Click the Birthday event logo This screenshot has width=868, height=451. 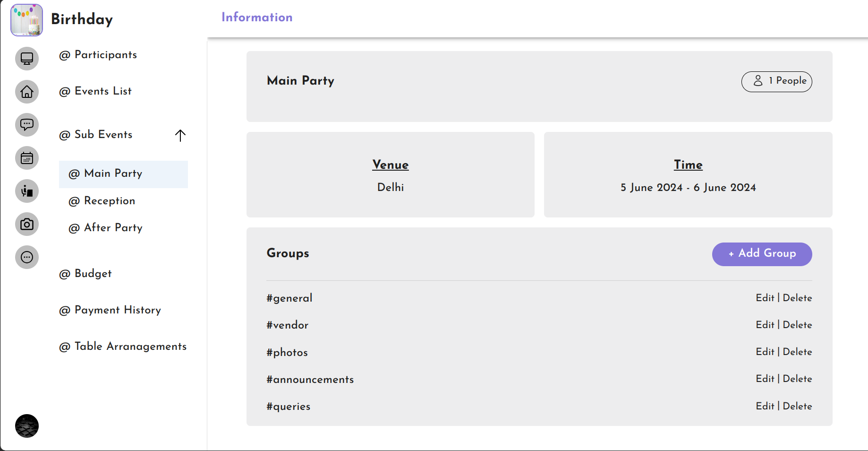(26, 20)
